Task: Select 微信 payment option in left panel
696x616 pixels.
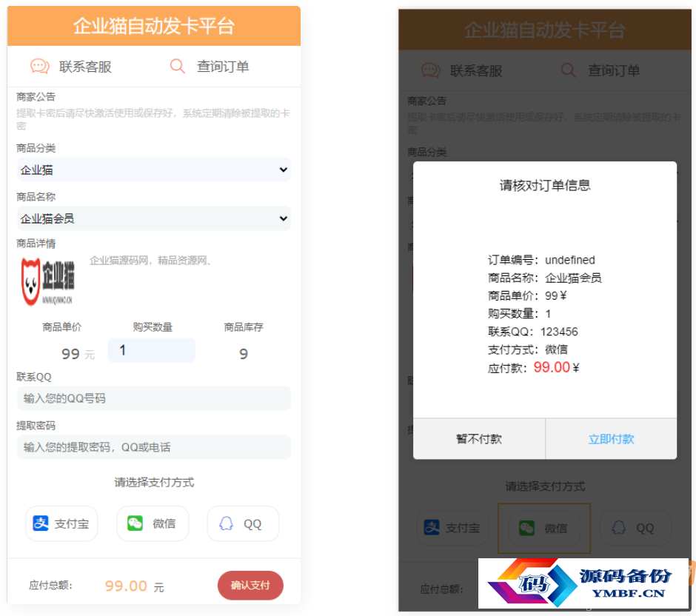Action: [x=153, y=523]
